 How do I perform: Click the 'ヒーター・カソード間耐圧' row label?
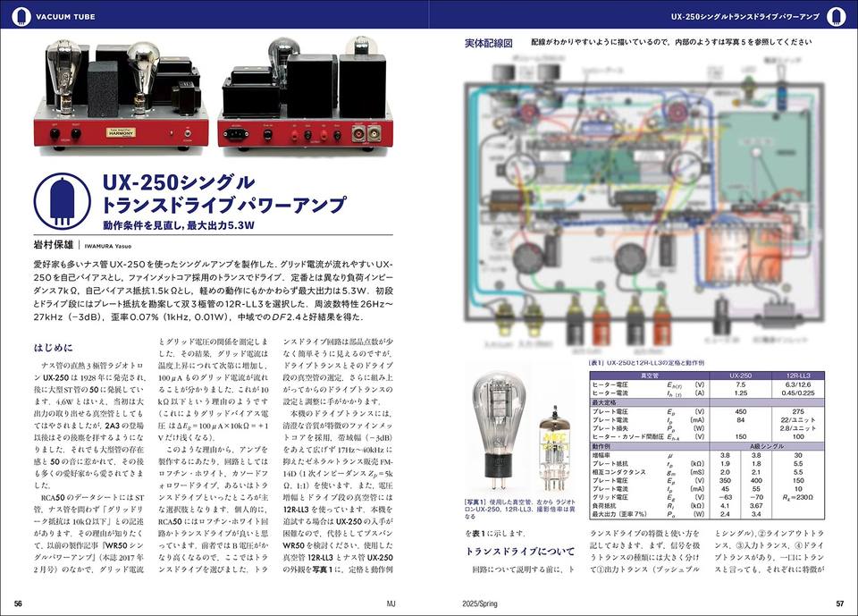coord(627,437)
